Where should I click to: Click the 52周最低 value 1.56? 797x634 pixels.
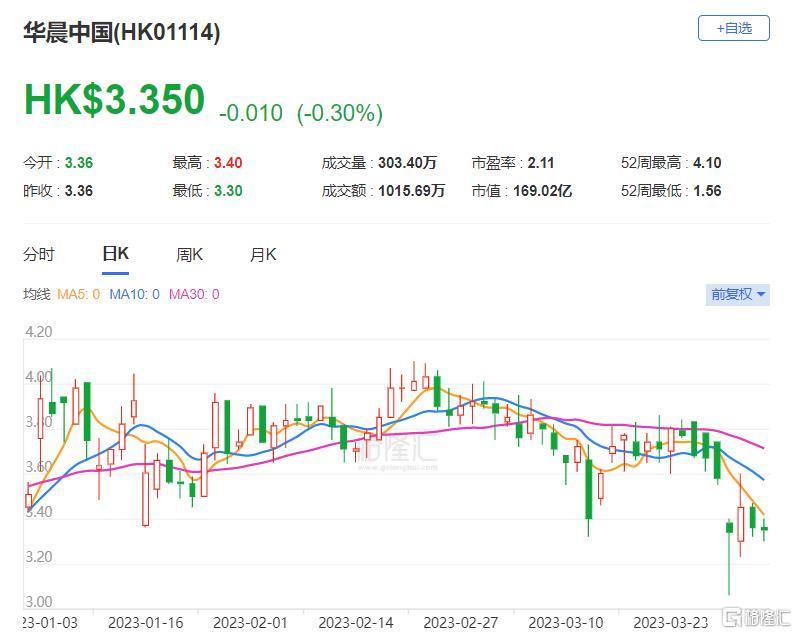coord(707,191)
